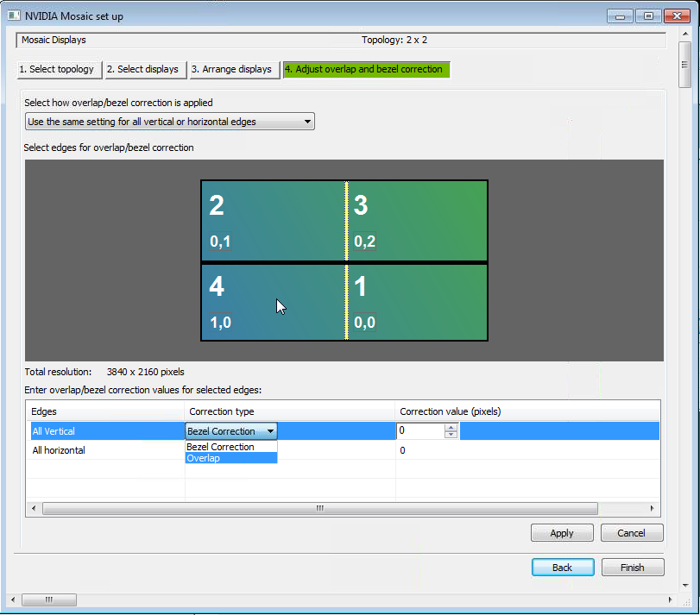This screenshot has width=700, height=615.
Task: Select display 4 thumbnail in the mosaic
Action: click(273, 302)
